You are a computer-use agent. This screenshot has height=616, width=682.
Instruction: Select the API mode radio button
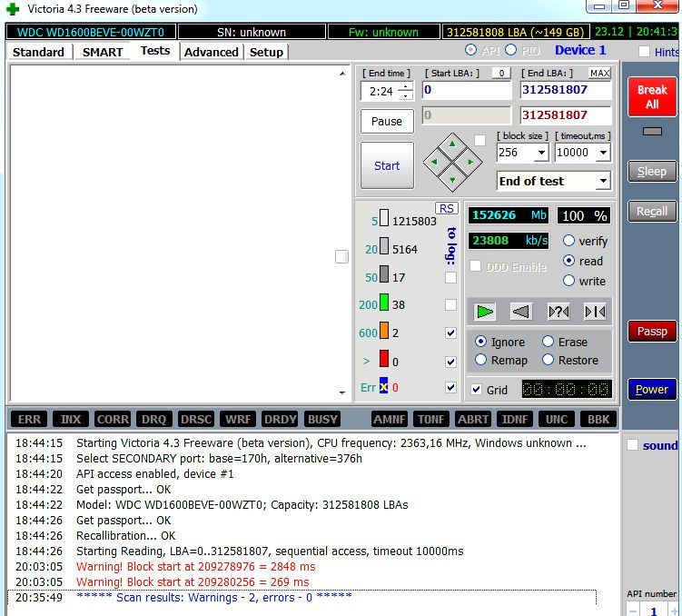[x=470, y=50]
